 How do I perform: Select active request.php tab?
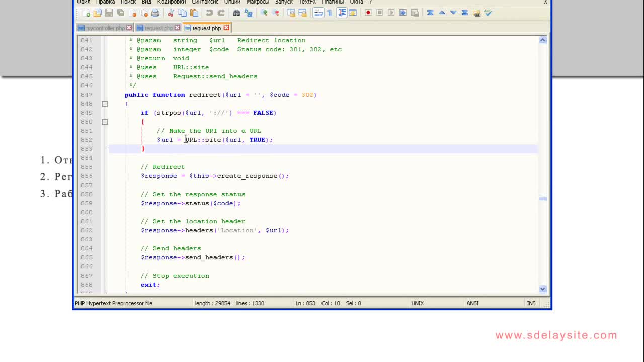(206, 28)
